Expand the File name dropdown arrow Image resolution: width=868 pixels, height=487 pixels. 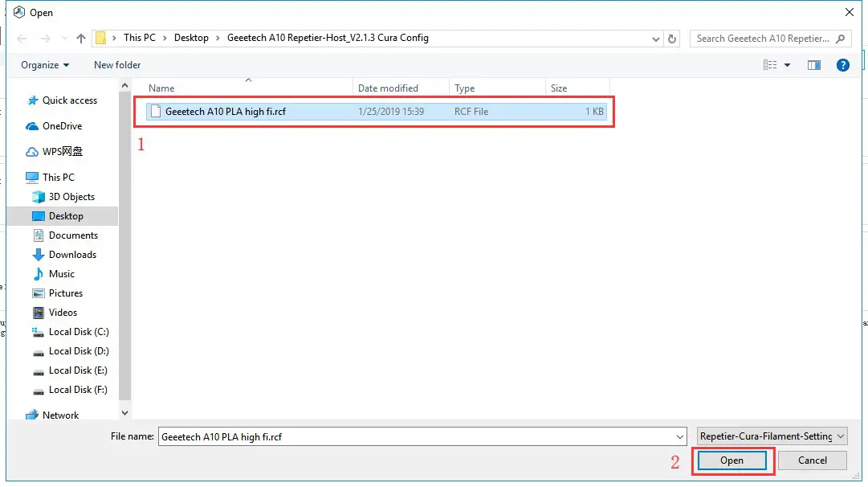coord(680,437)
